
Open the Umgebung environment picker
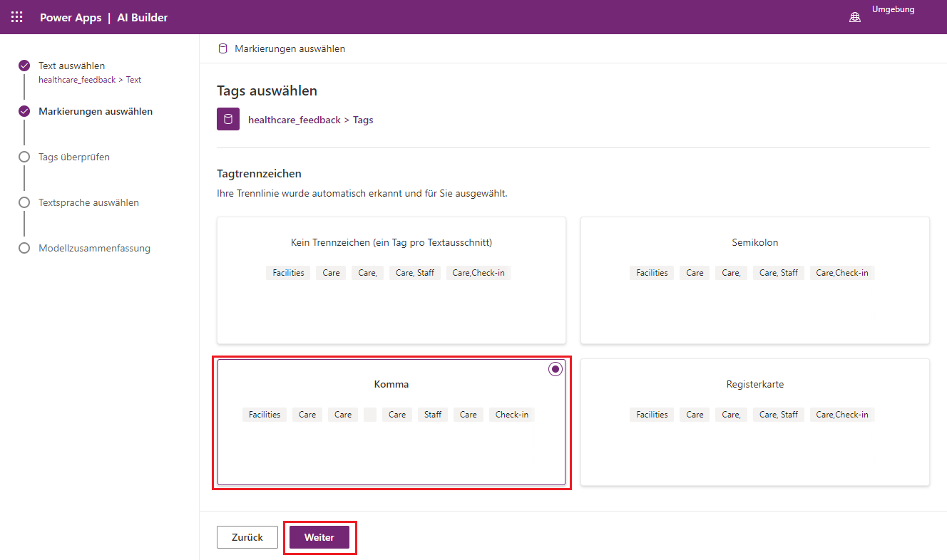(893, 10)
